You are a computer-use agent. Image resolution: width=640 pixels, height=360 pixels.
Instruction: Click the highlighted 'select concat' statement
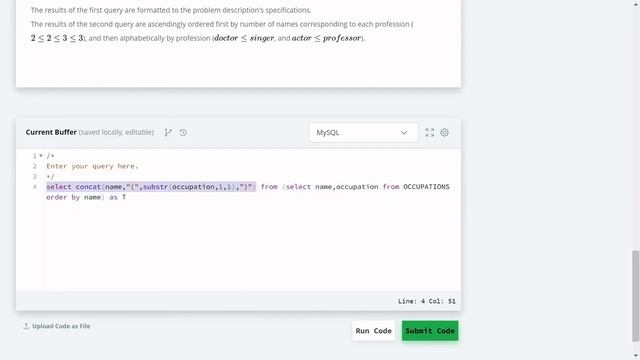pyautogui.click(x=151, y=187)
